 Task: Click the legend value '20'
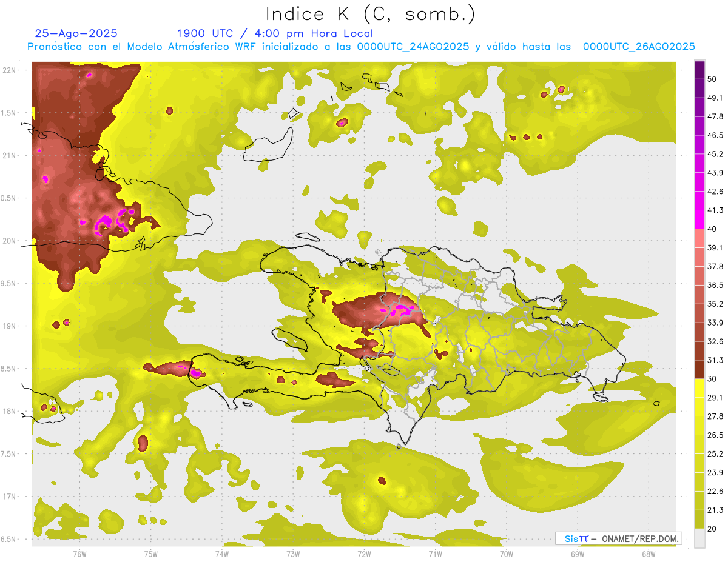(712, 529)
